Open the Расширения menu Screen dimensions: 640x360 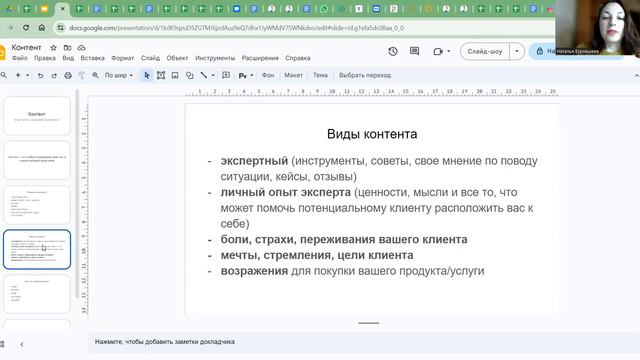tap(260, 58)
